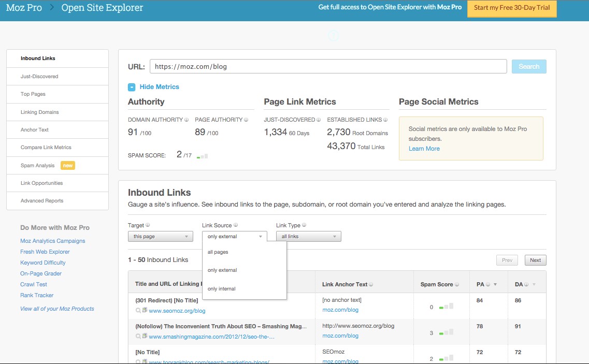Open the Inbound Links sidebar tab
Screen dimensions: 589x364
pos(58,58)
